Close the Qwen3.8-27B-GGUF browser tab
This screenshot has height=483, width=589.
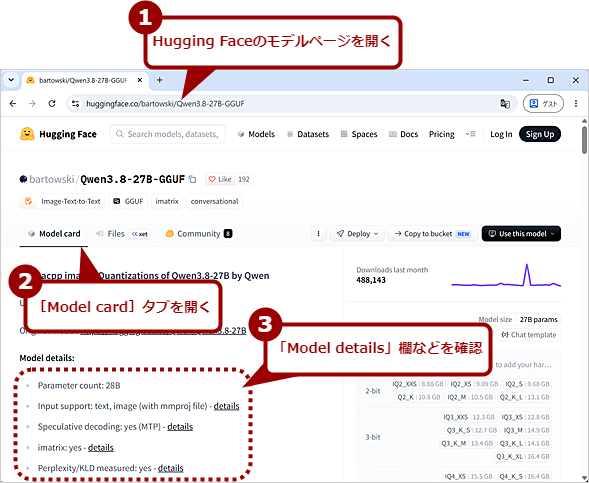click(140, 80)
